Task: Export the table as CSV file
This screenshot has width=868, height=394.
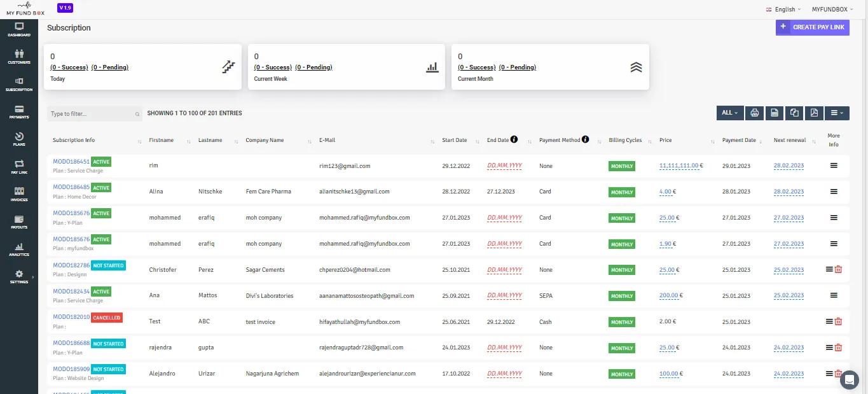Action: [x=774, y=113]
